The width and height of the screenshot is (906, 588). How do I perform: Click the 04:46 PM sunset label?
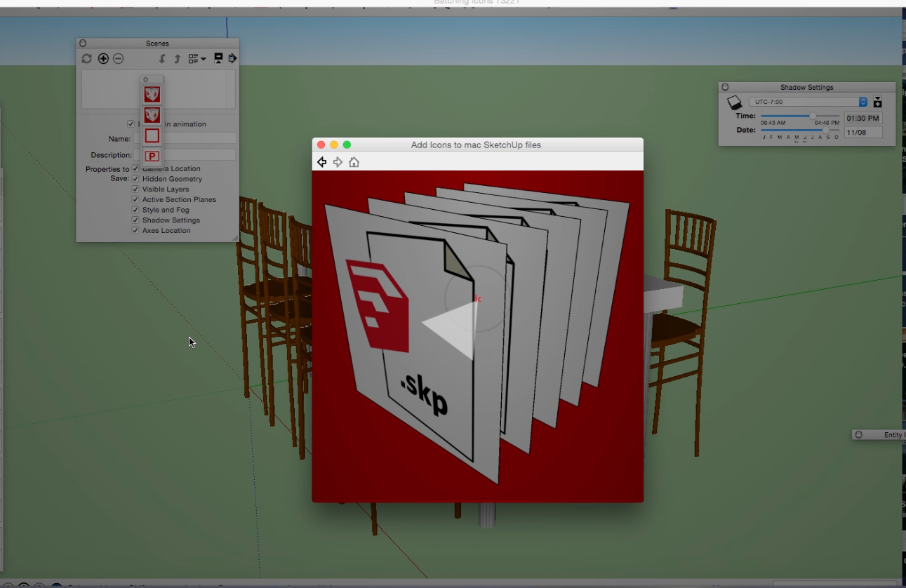[x=827, y=123]
